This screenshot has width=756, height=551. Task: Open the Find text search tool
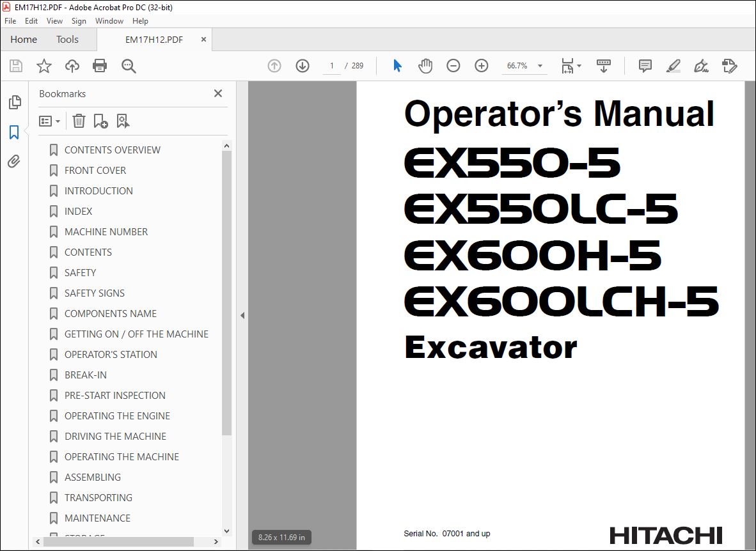point(129,66)
